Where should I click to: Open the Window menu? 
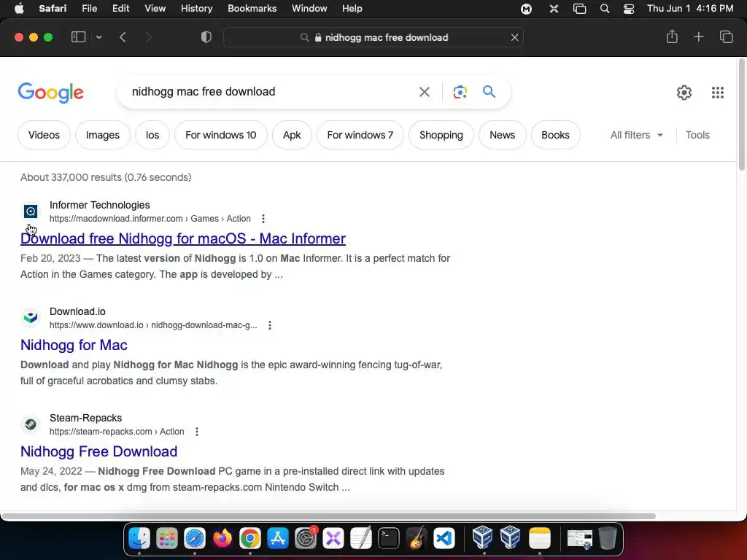(x=309, y=9)
